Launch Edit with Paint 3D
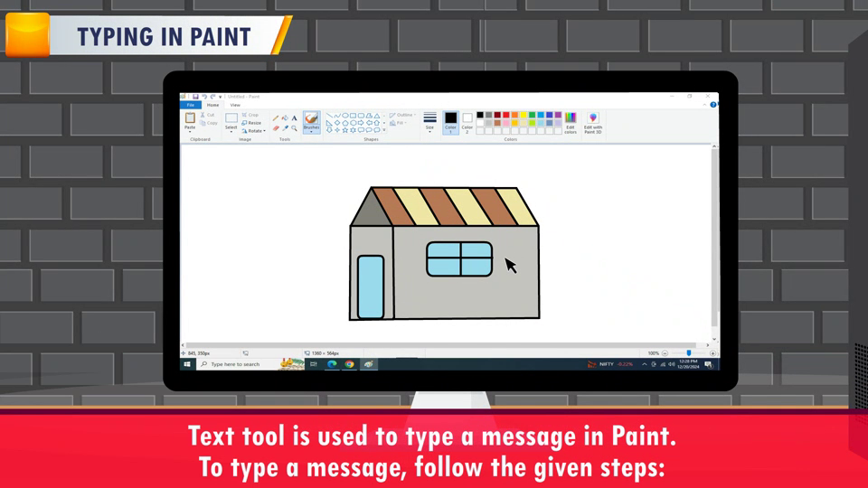 coord(593,122)
